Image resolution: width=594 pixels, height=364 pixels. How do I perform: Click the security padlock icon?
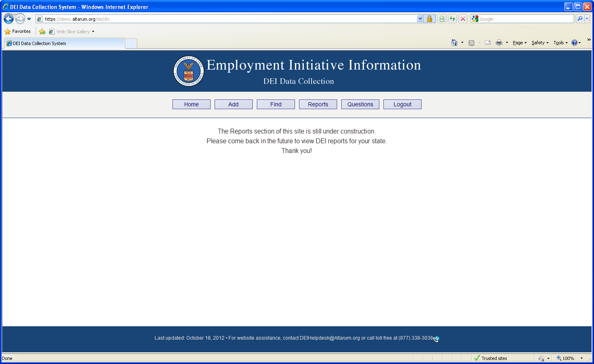(x=429, y=19)
